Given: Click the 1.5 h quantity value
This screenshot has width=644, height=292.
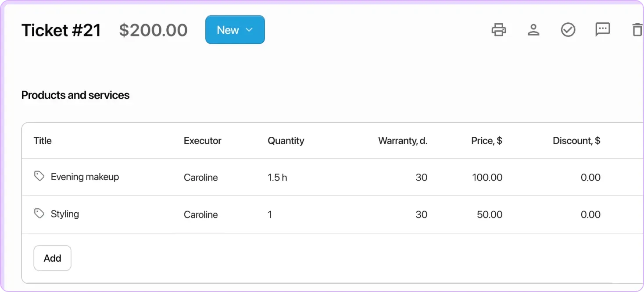Looking at the screenshot, I should (277, 177).
